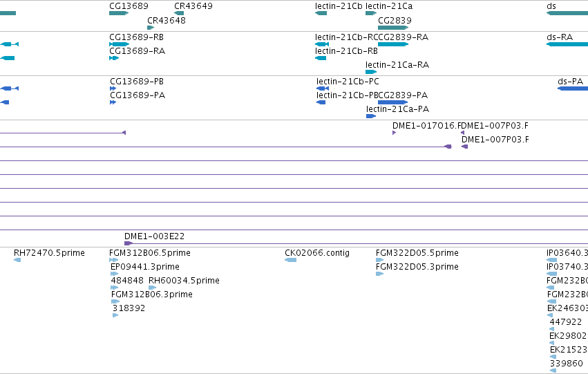Select the CK02066.contig label
Screen dimensions: 588x374
tap(317, 252)
